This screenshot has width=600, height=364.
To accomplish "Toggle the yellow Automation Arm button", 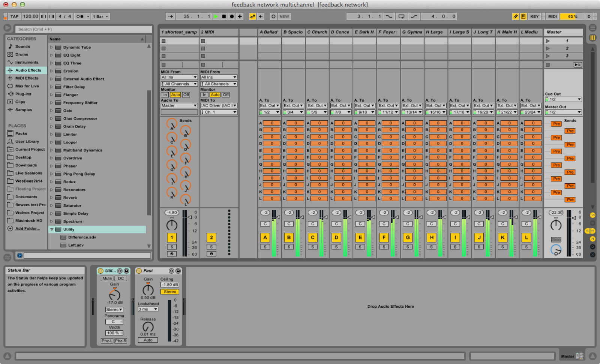I will pyautogui.click(x=253, y=16).
